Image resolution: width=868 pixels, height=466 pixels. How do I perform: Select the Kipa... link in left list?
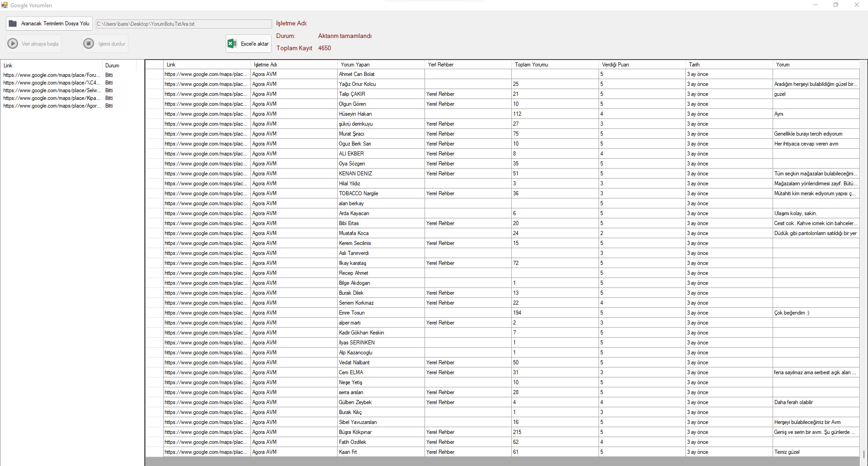pyautogui.click(x=52, y=98)
